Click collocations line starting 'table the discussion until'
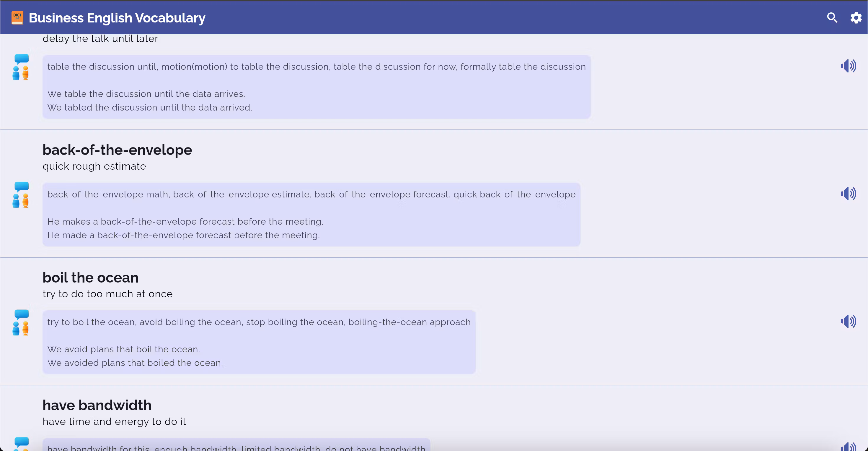This screenshot has height=451, width=868. tap(316, 67)
